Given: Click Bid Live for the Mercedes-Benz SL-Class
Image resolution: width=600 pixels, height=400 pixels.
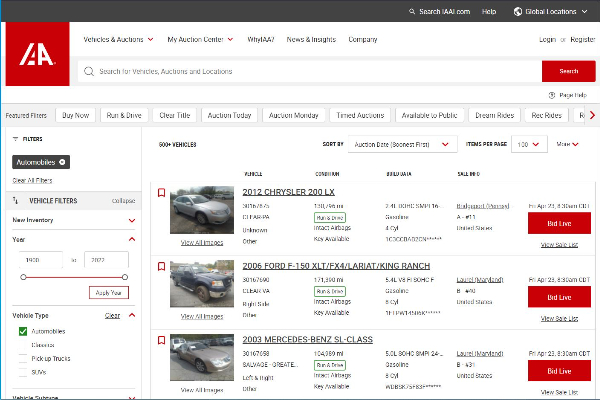Looking at the screenshot, I should 559,371.
